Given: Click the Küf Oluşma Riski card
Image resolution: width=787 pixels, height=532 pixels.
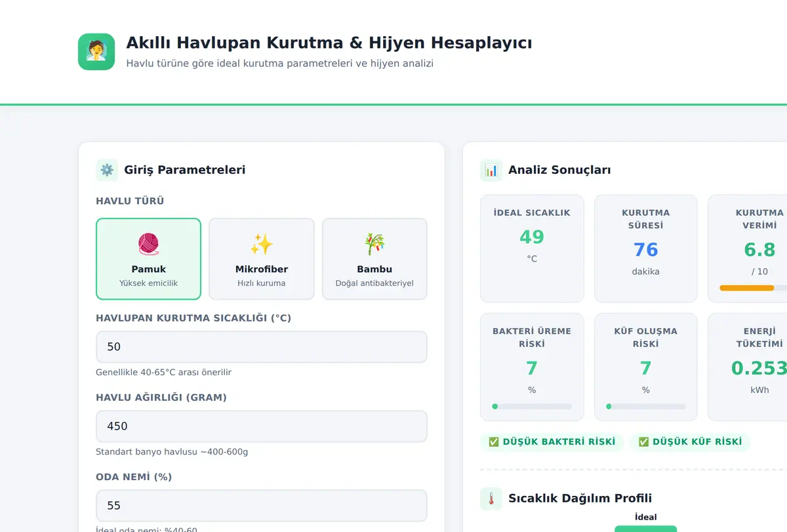Looking at the screenshot, I should (646, 367).
